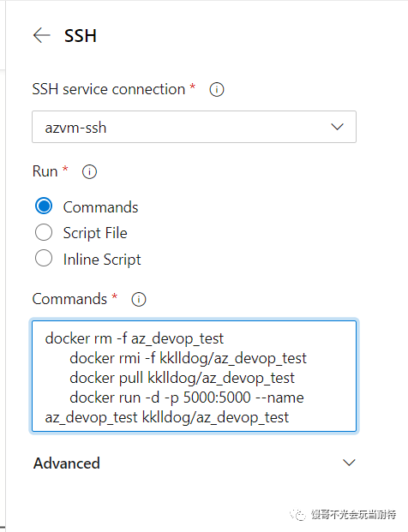The height and width of the screenshot is (532, 408).
Task: Click the SSH panel title
Action: [x=81, y=36]
